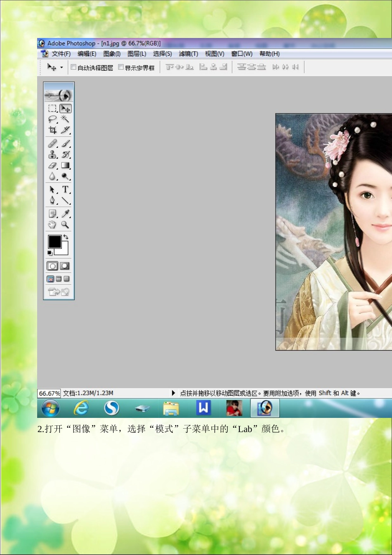The width and height of the screenshot is (392, 555).
Task: Select the Brush tool
Action: point(65,144)
